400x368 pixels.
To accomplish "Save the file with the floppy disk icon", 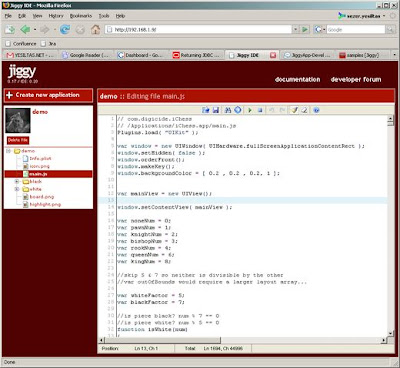I will click(x=216, y=110).
